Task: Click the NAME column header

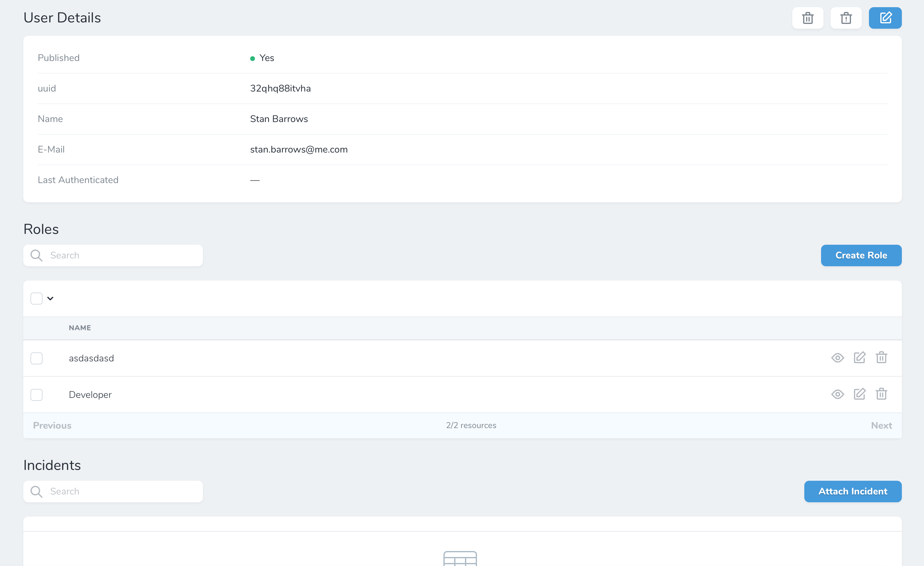Action: 80,328
